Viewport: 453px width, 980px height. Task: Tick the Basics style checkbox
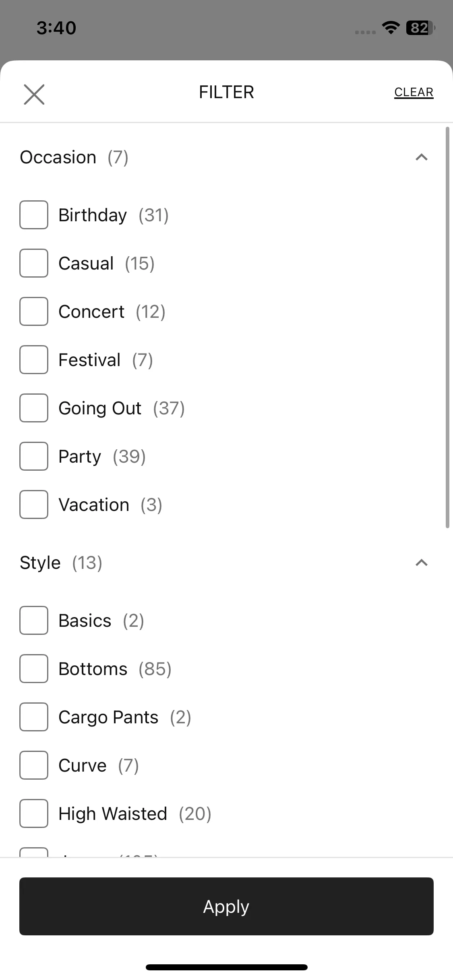click(x=34, y=620)
